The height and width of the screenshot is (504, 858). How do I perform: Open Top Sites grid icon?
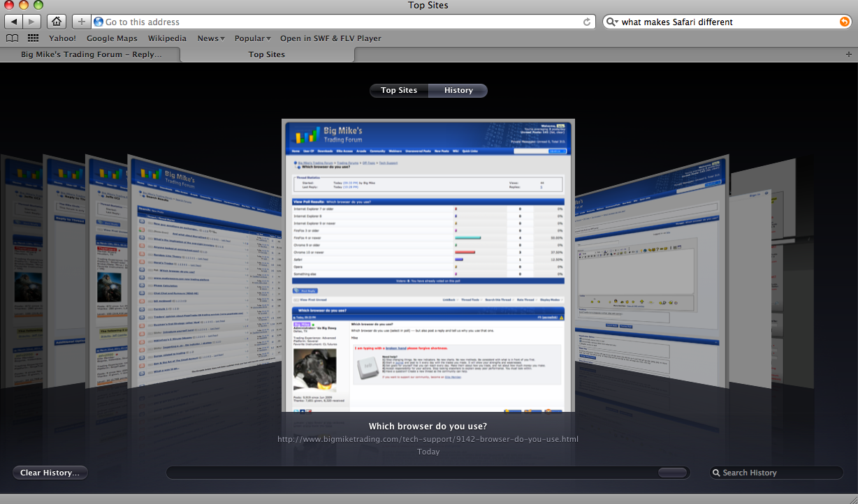[x=33, y=38]
